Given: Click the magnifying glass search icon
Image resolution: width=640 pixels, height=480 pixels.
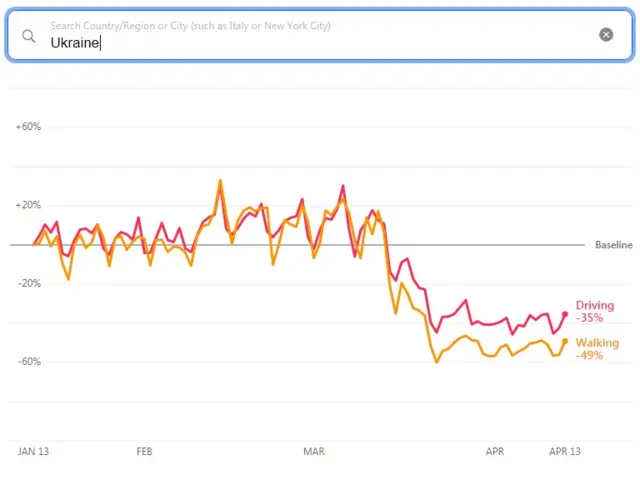Looking at the screenshot, I should (29, 36).
